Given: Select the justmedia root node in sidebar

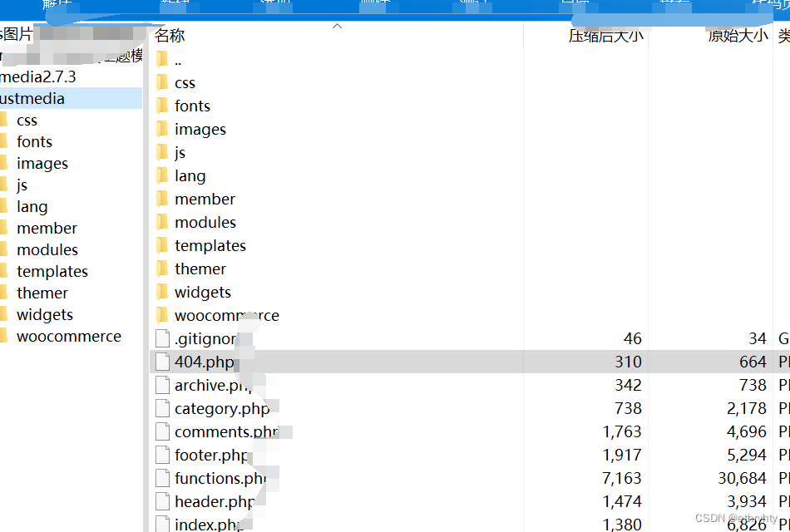Looking at the screenshot, I should click(33, 98).
